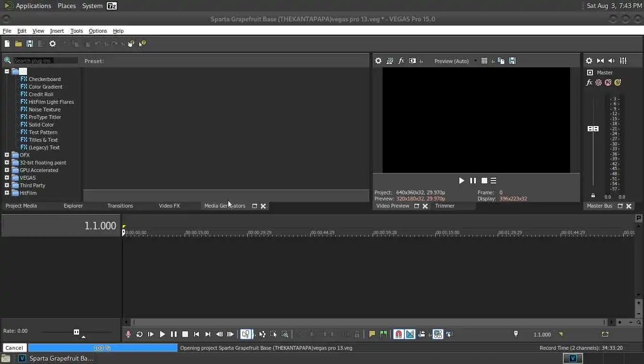Toggle Auto Ripple button

click(x=421, y=334)
